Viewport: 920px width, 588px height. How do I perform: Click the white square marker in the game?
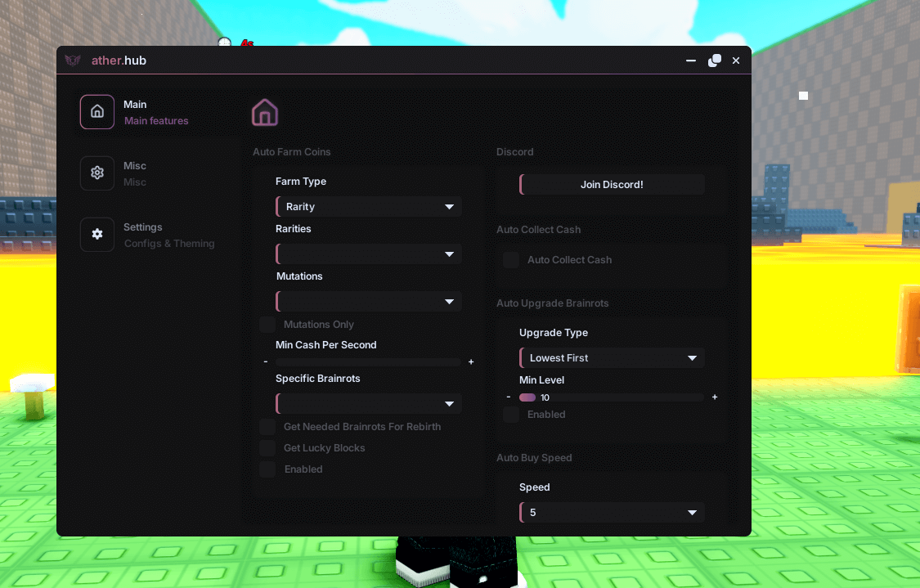[x=803, y=96]
